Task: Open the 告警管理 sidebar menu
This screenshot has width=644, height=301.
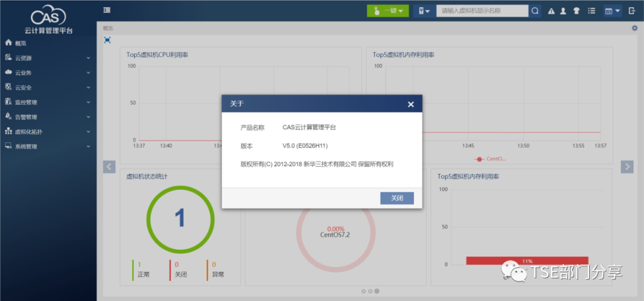Action: [48, 117]
